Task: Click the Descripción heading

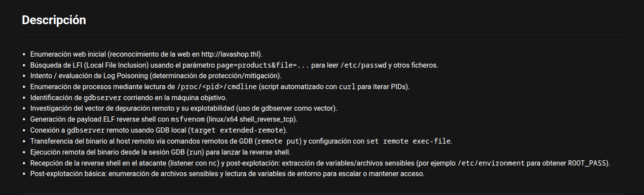Action: 54,20
